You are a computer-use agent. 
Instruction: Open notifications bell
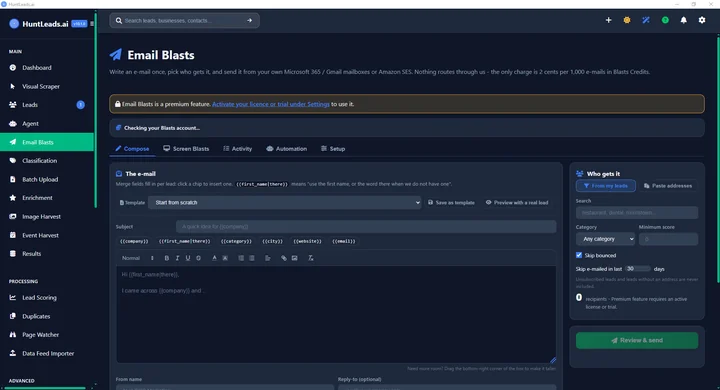(x=684, y=20)
